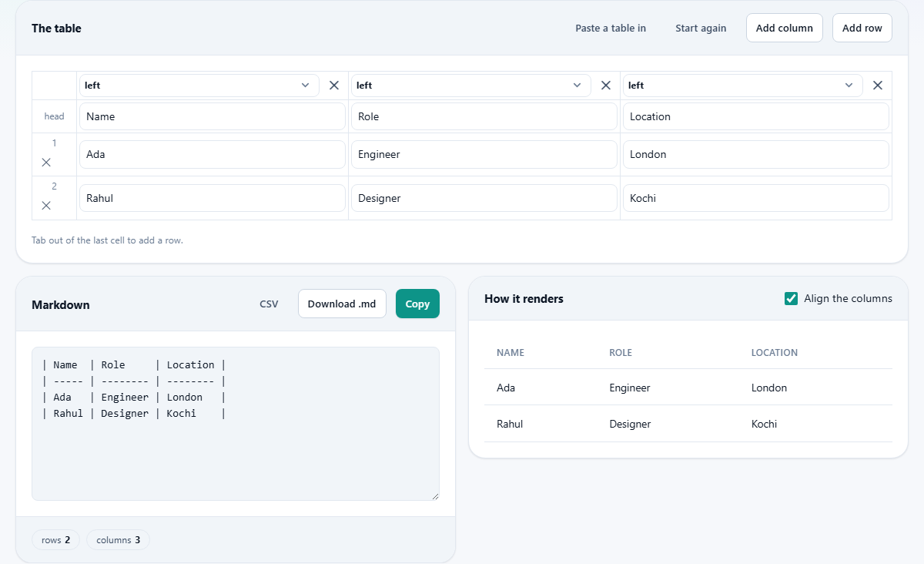Image resolution: width=924 pixels, height=564 pixels.
Task: Click Paste a table in
Action: [x=611, y=28]
